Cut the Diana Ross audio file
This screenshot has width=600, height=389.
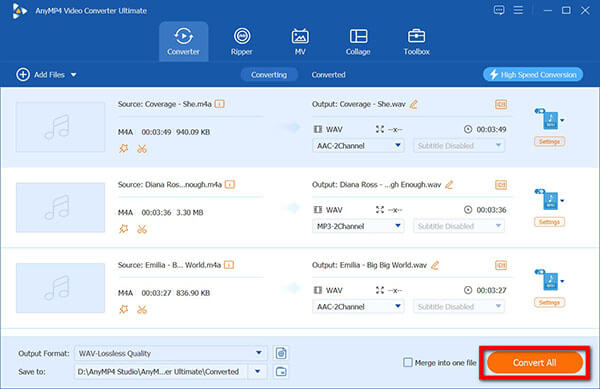pos(142,229)
